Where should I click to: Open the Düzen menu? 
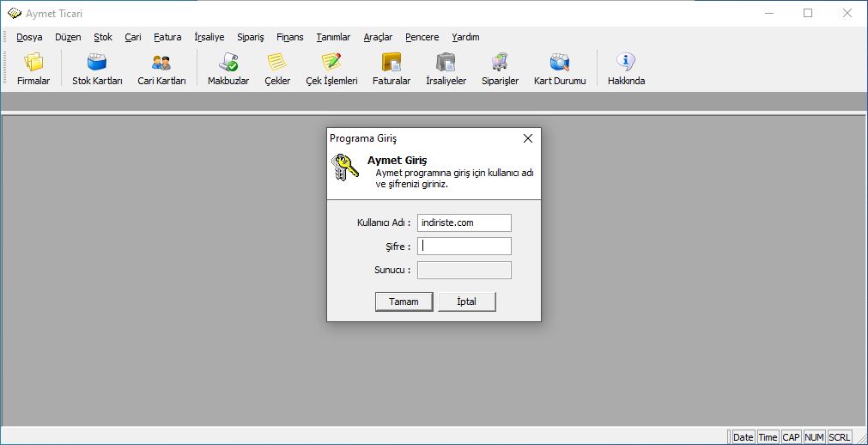68,37
